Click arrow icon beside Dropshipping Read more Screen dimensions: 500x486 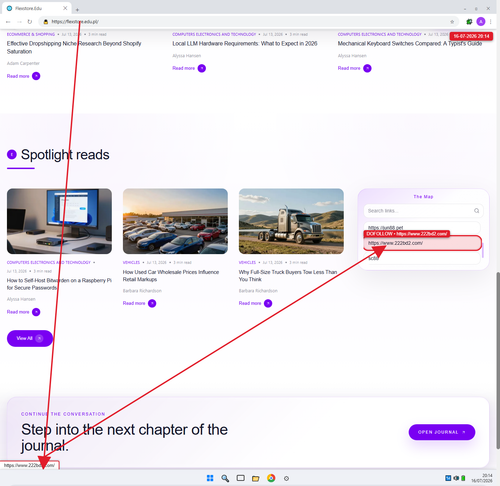36,76
